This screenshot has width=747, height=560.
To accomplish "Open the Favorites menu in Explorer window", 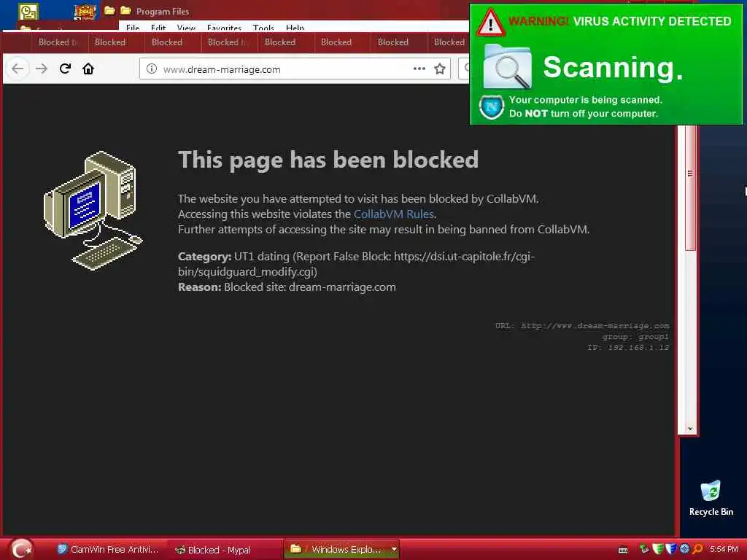I will [224, 28].
